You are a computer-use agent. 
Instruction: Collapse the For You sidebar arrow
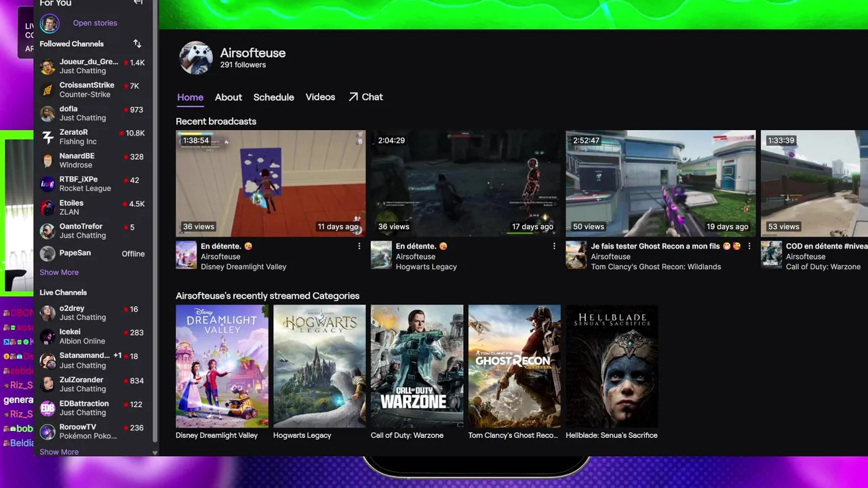(138, 3)
